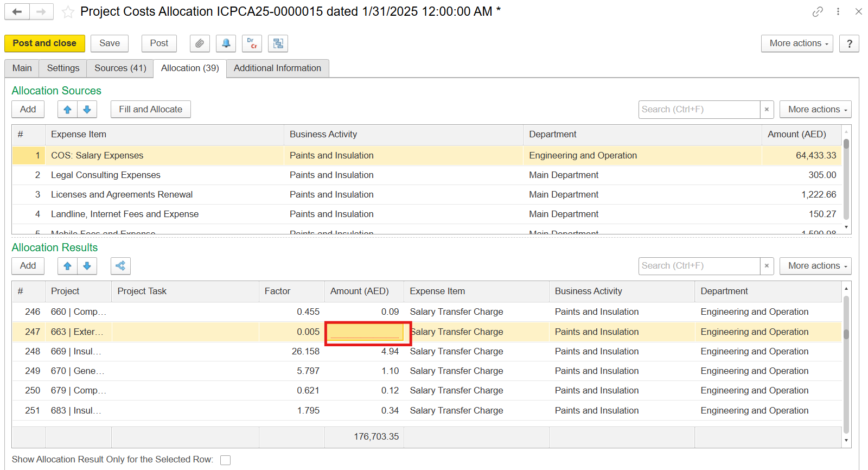The height and width of the screenshot is (470, 868).
Task: Add document to favorites with star icon
Action: click(68, 12)
